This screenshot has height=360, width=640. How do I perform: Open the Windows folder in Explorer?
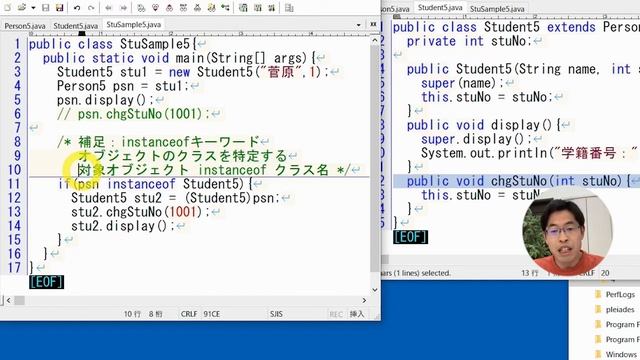click(x=621, y=354)
